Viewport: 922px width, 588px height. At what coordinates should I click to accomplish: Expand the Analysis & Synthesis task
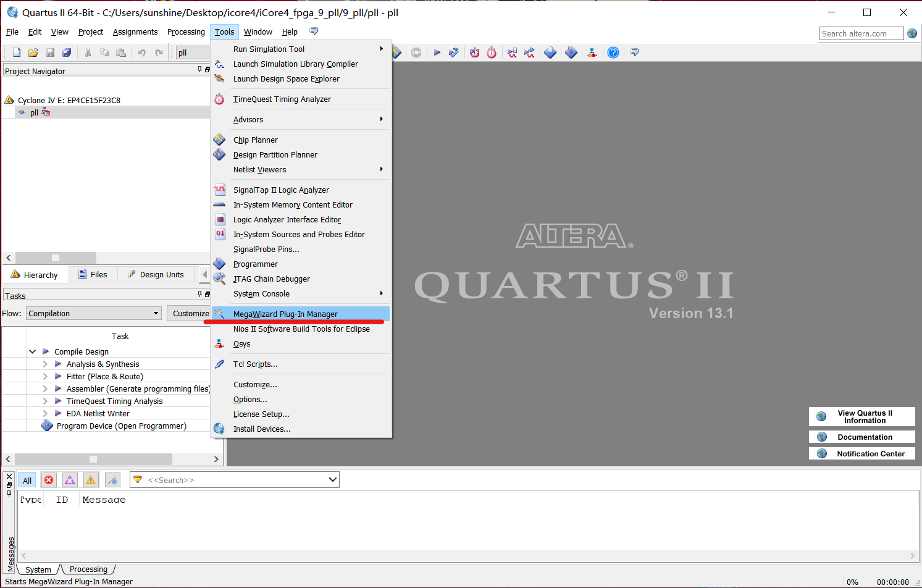pyautogui.click(x=45, y=364)
